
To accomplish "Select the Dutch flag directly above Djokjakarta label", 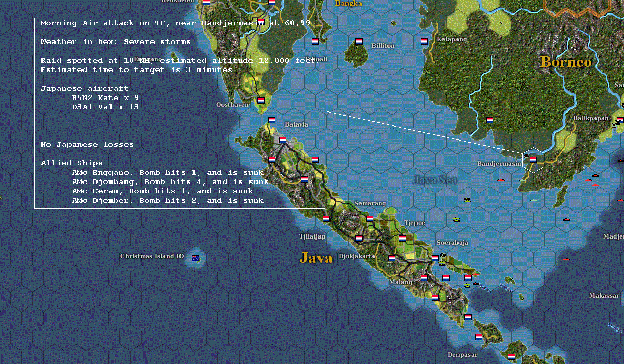I will 359,239.
